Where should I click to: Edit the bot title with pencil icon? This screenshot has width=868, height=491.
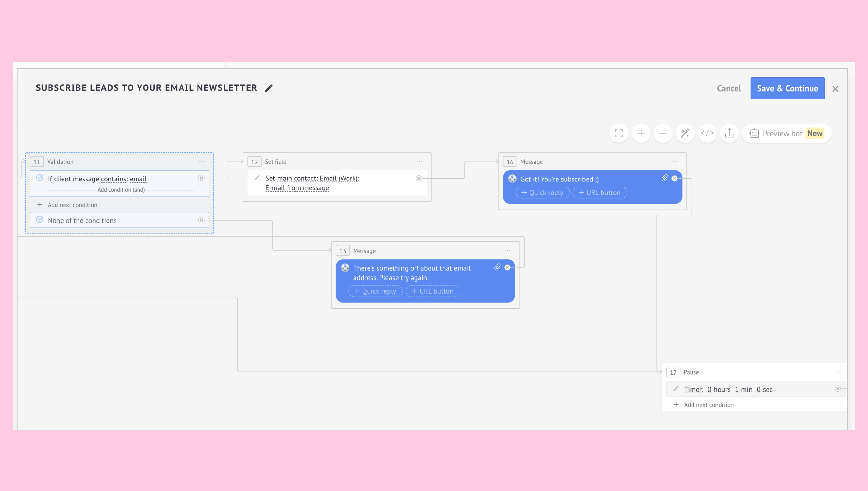269,88
